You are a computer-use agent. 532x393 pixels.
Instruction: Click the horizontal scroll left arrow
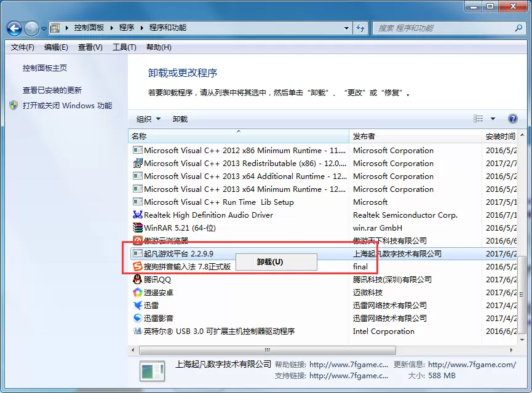pos(133,350)
